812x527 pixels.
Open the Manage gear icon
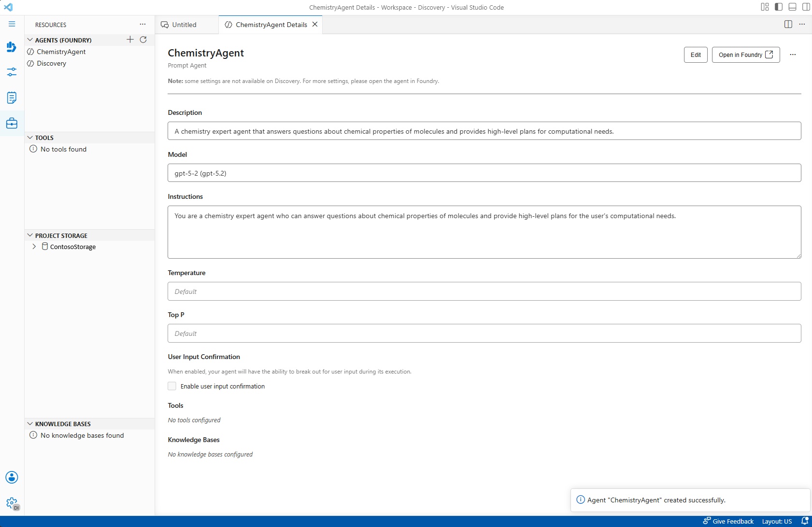pos(12,503)
